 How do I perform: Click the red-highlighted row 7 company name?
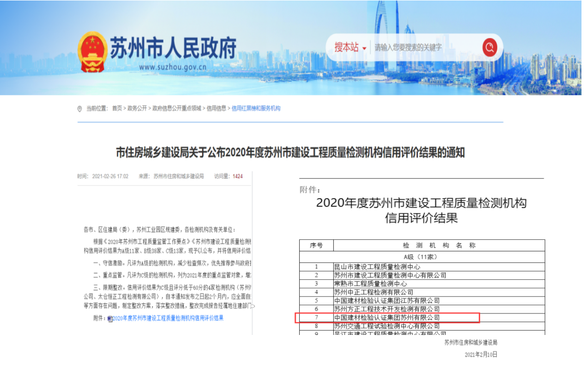[x=386, y=317]
